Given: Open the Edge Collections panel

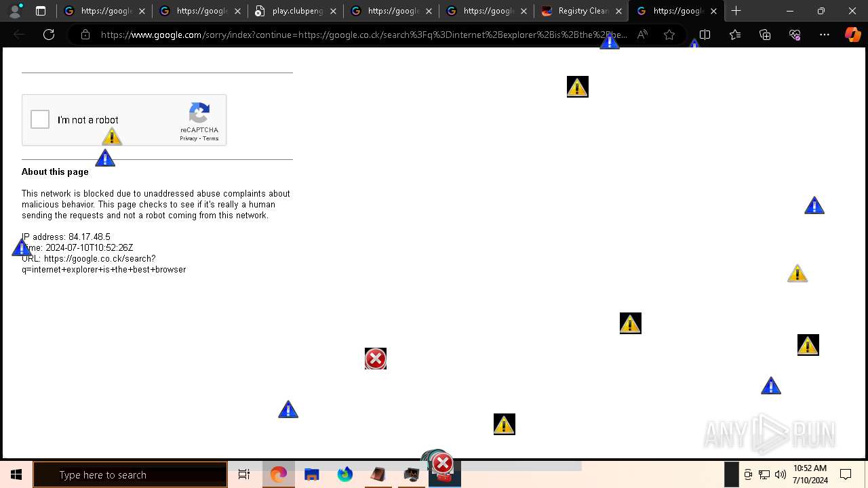Looking at the screenshot, I should [765, 35].
